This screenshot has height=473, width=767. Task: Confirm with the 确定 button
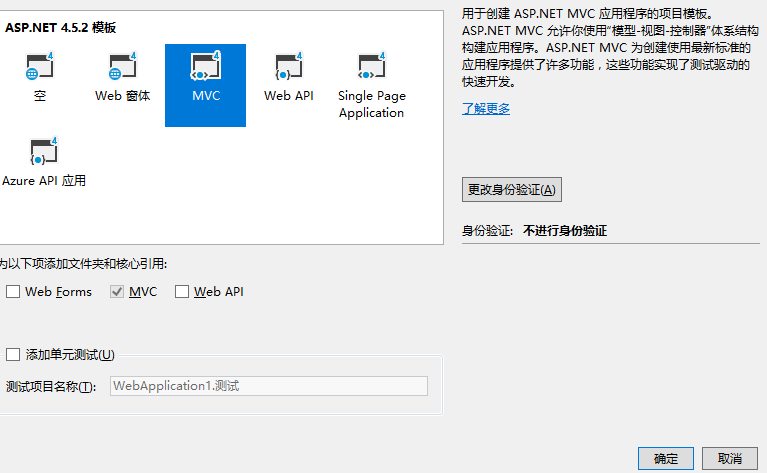click(665, 458)
